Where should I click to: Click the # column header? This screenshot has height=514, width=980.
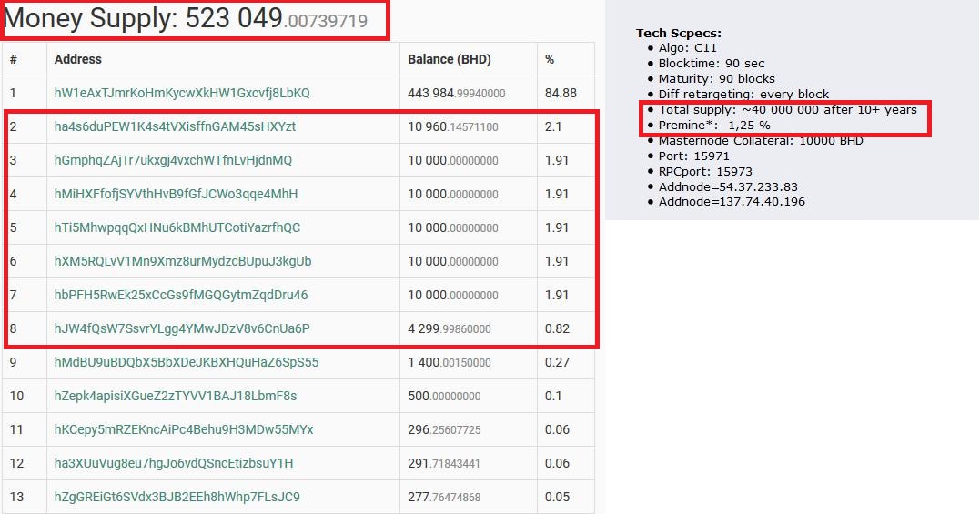[x=13, y=59]
